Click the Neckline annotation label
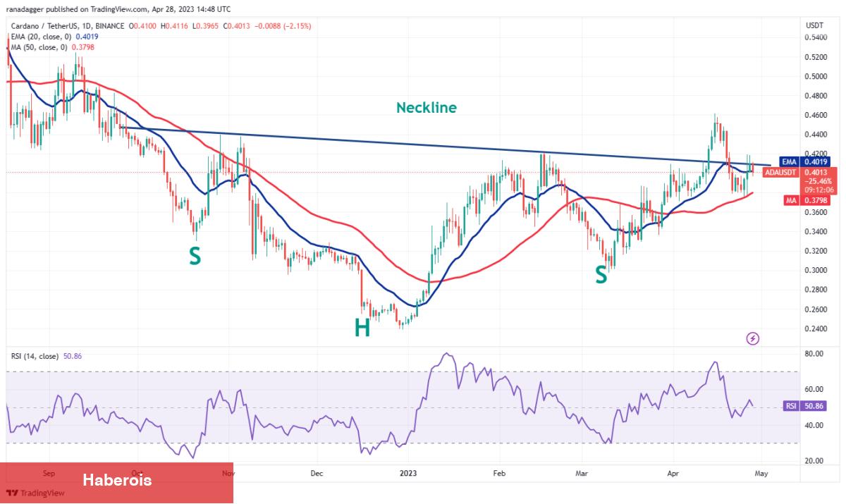846x504 pixels. (427, 108)
